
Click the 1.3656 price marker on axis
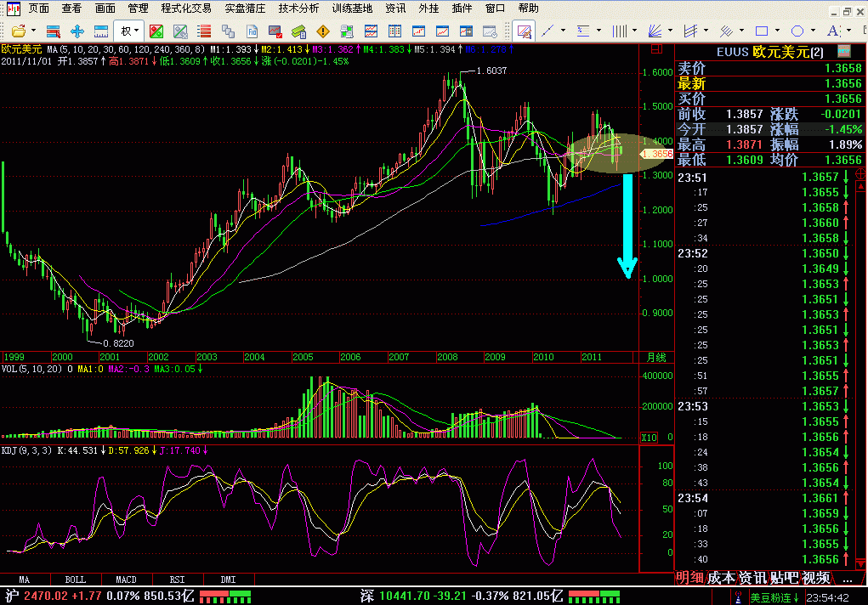tap(657, 154)
